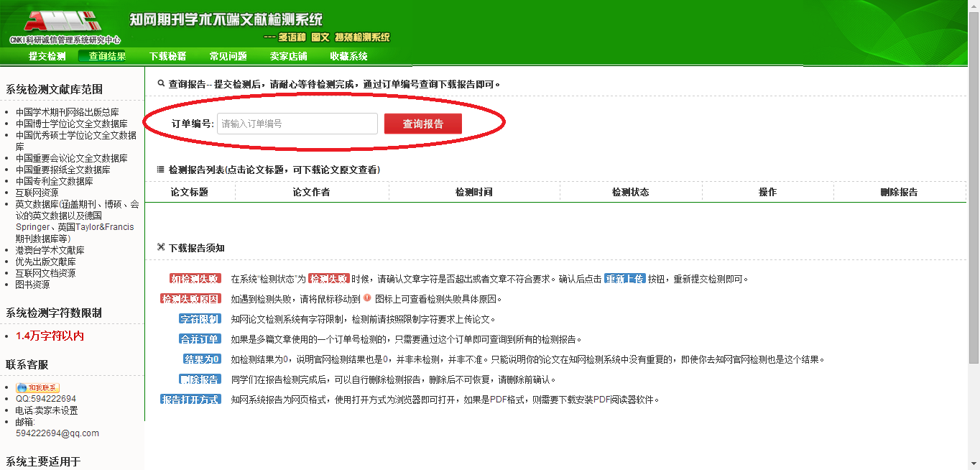Click the inline red 检测失败 status badge
The image size is (980, 470).
click(x=329, y=279)
